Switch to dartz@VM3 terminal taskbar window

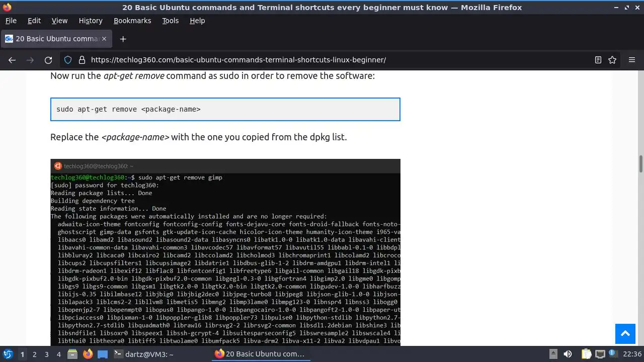coord(160,354)
